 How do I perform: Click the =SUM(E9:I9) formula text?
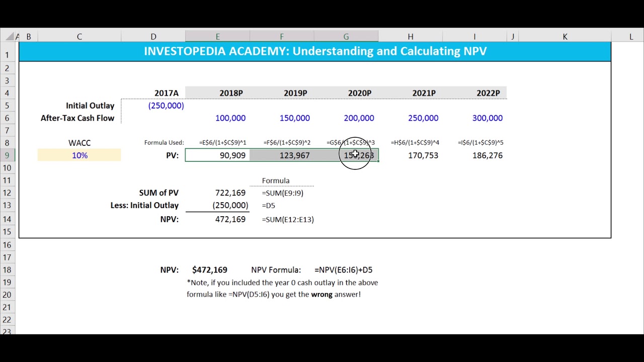click(x=283, y=193)
